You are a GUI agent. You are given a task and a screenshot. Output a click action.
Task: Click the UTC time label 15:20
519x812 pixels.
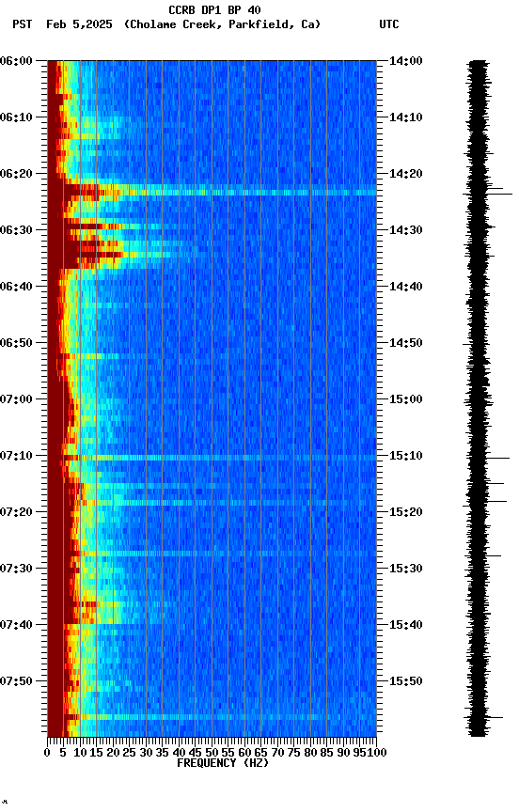[x=406, y=513]
